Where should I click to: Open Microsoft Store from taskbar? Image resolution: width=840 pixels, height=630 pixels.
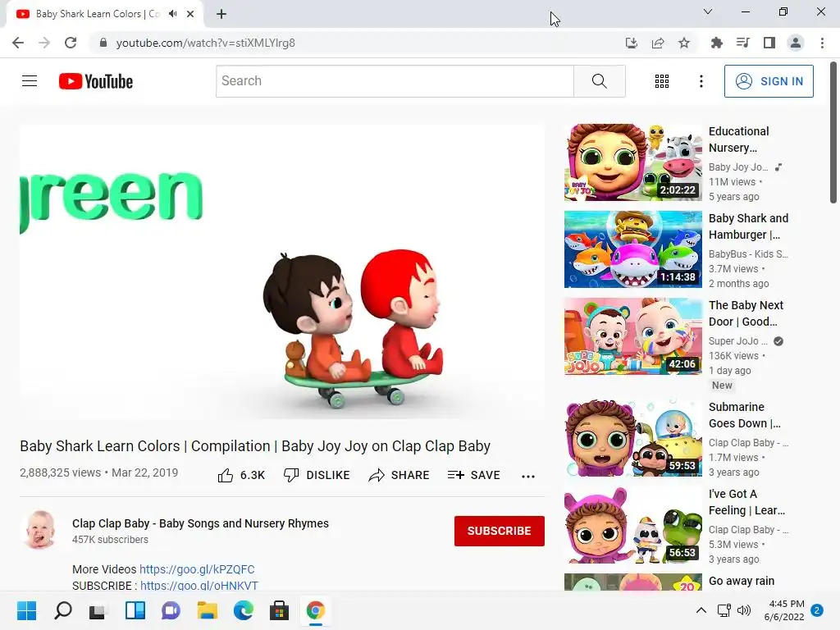pyautogui.click(x=279, y=610)
